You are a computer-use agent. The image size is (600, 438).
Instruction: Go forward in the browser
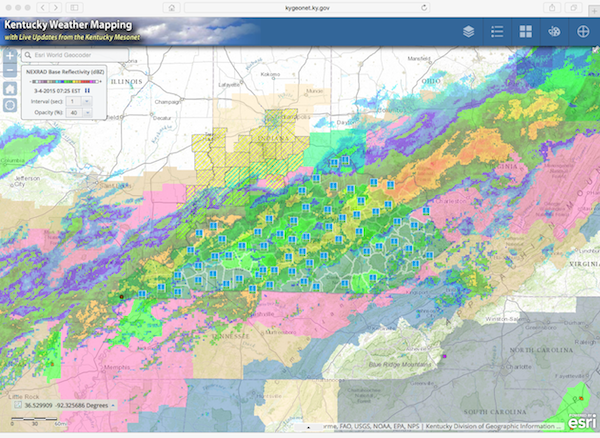click(x=55, y=8)
